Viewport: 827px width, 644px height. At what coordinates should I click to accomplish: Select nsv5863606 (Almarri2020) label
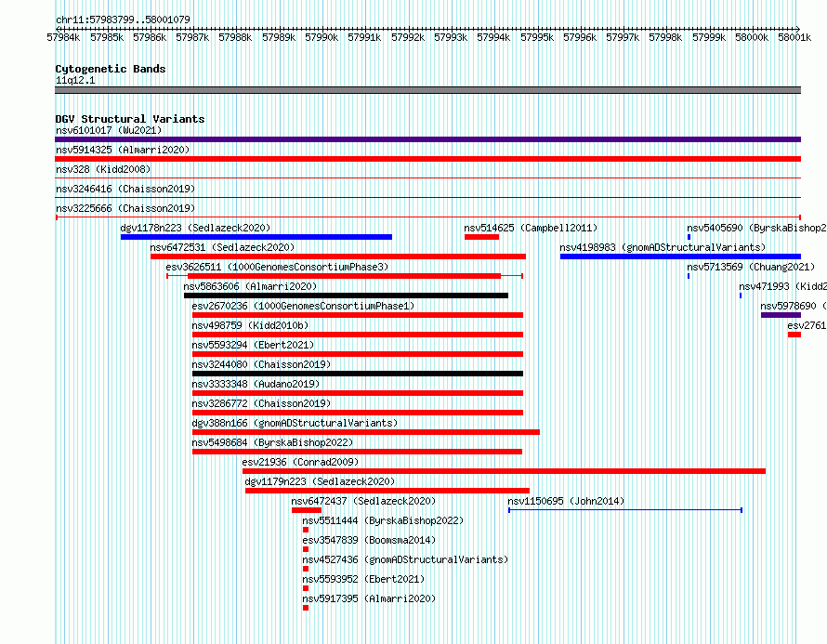point(250,286)
